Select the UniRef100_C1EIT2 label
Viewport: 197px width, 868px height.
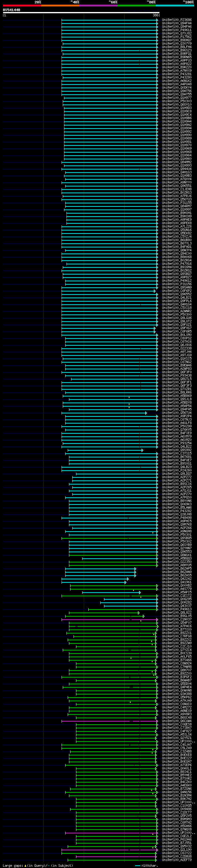(x=177, y=596)
